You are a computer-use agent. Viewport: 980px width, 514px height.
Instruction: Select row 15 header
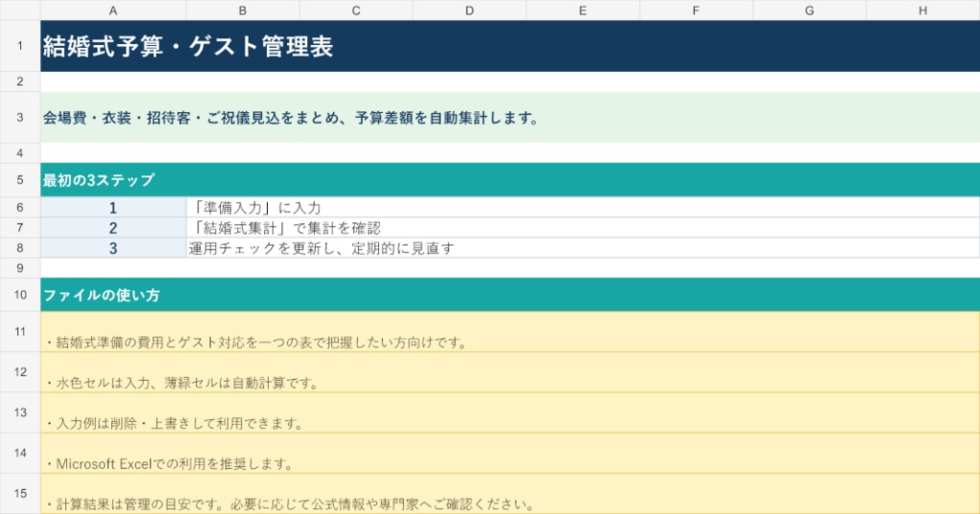20,493
